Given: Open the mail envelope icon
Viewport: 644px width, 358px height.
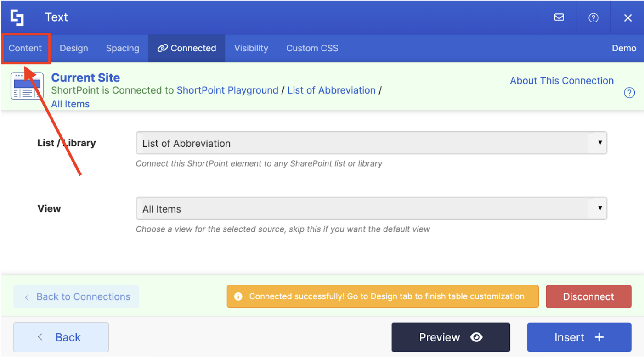Looking at the screenshot, I should 559,17.
